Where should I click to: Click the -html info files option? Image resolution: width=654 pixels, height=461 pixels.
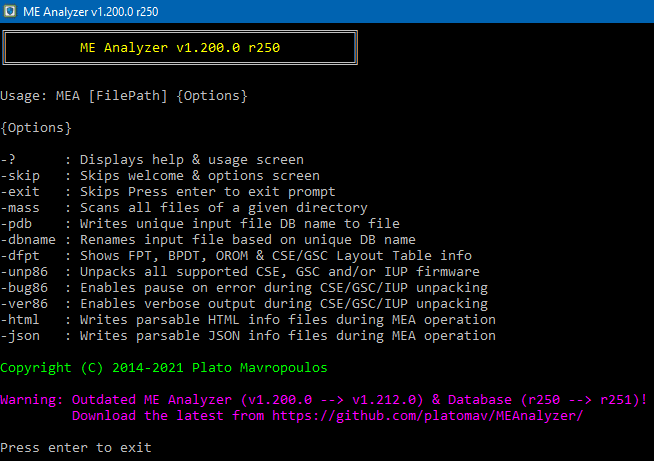[x=248, y=320]
